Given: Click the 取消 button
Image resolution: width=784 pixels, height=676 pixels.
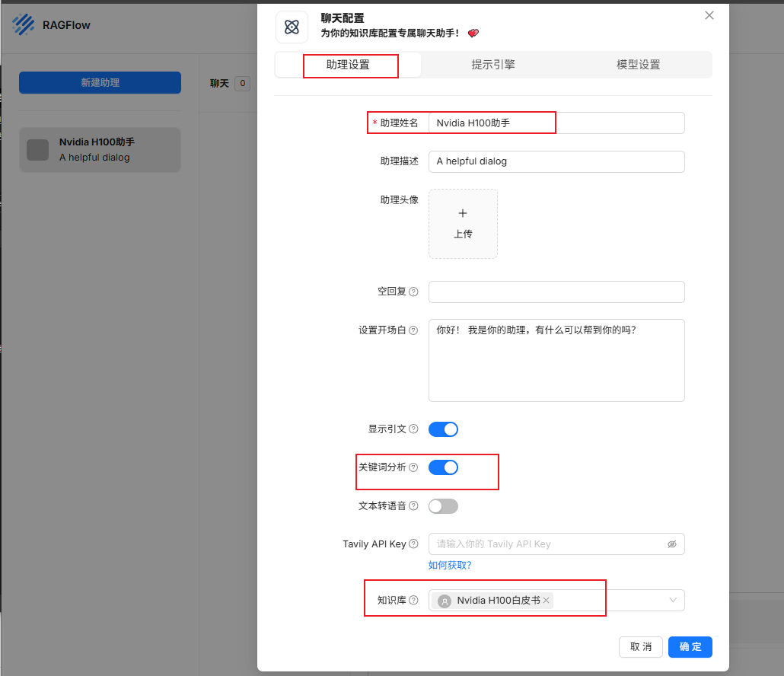Looking at the screenshot, I should 640,647.
